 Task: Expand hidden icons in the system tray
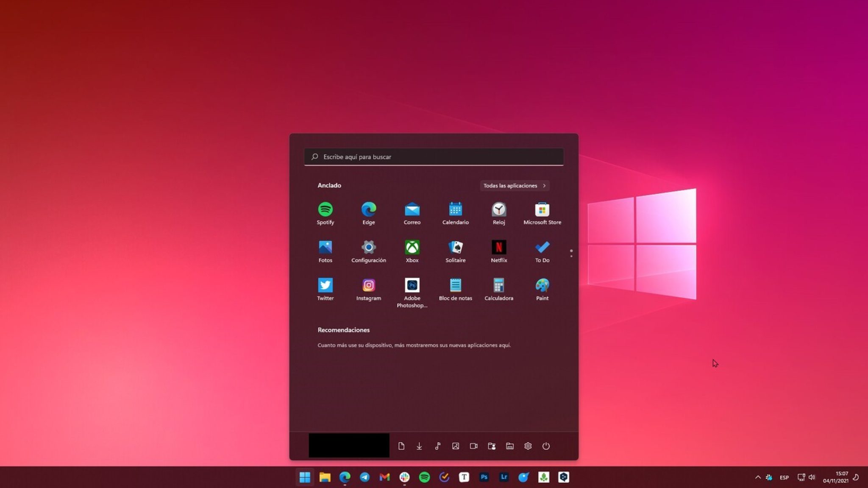[x=758, y=477]
